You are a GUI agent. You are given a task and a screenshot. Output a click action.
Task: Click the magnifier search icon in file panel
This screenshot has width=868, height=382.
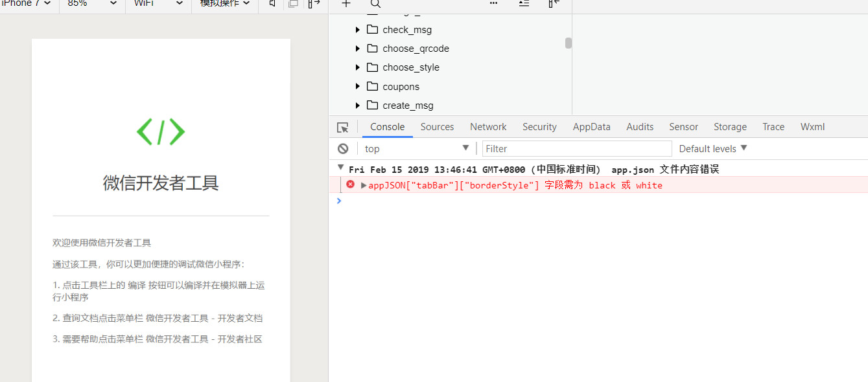[375, 3]
